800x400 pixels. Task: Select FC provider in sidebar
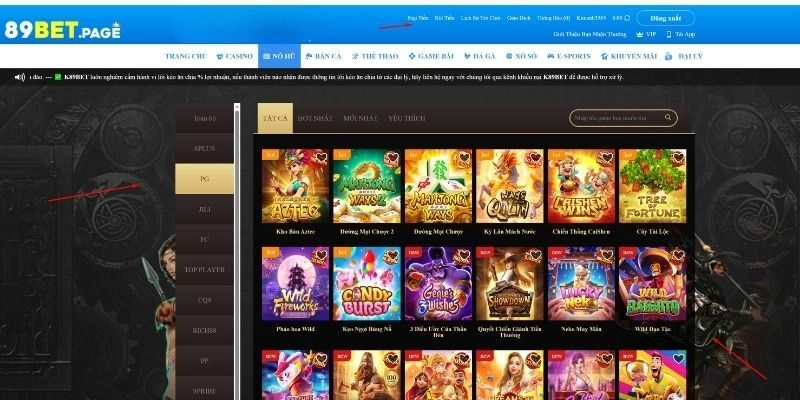205,239
